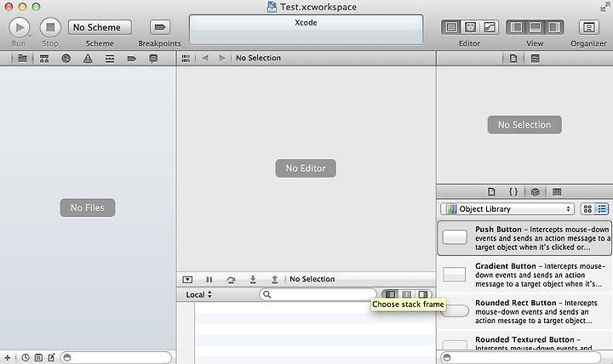Click the Step Over debug icon
The height and width of the screenshot is (364, 613).
(x=231, y=279)
